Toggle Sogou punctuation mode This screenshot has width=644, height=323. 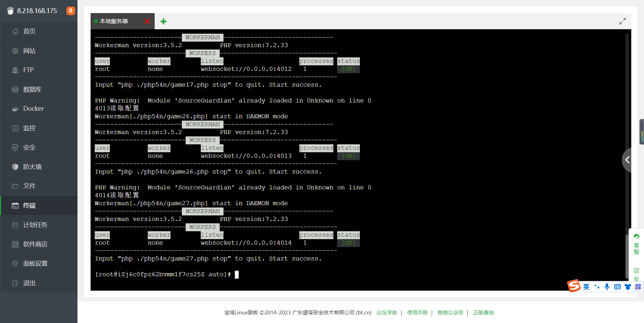coord(597,286)
